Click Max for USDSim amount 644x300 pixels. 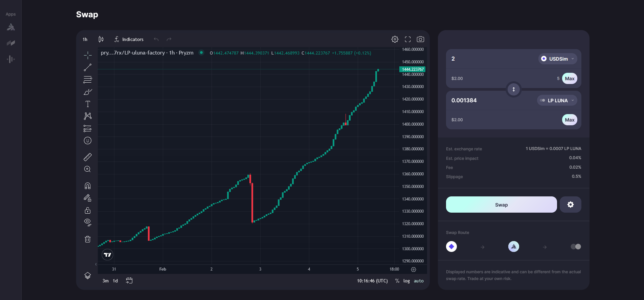tap(570, 79)
